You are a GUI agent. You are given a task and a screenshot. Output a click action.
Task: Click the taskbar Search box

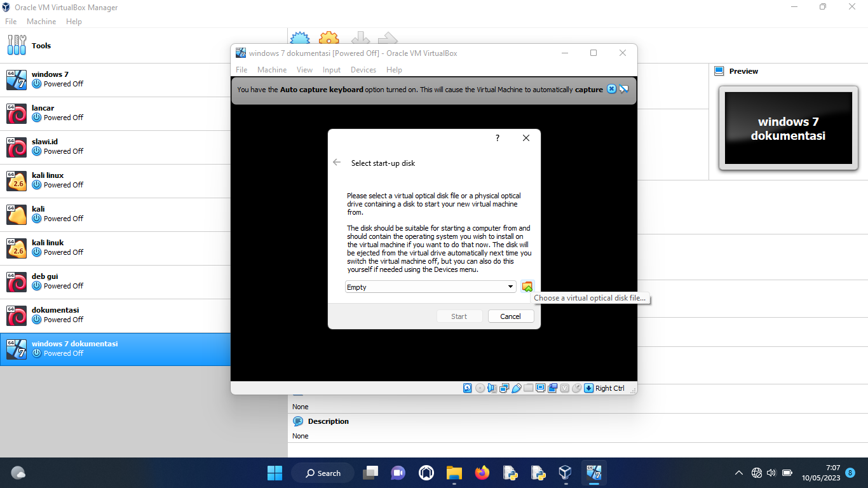(323, 473)
